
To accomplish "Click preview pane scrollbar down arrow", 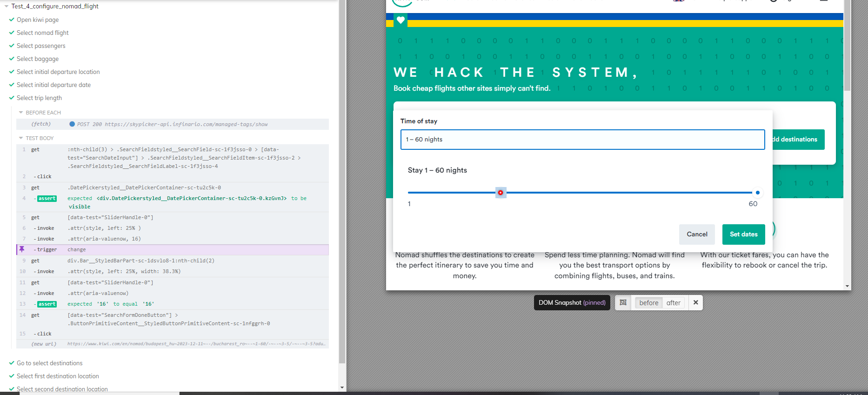I will (847, 286).
